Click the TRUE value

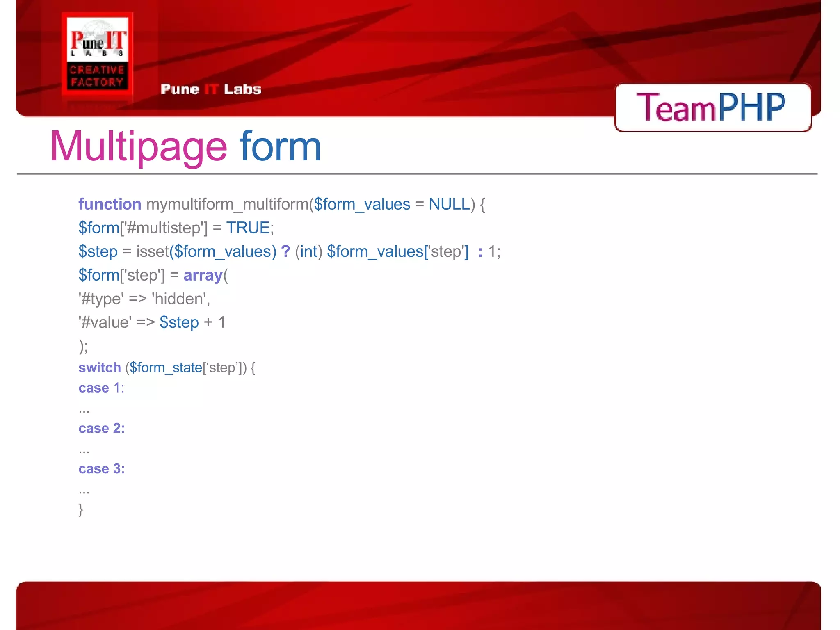pos(248,228)
